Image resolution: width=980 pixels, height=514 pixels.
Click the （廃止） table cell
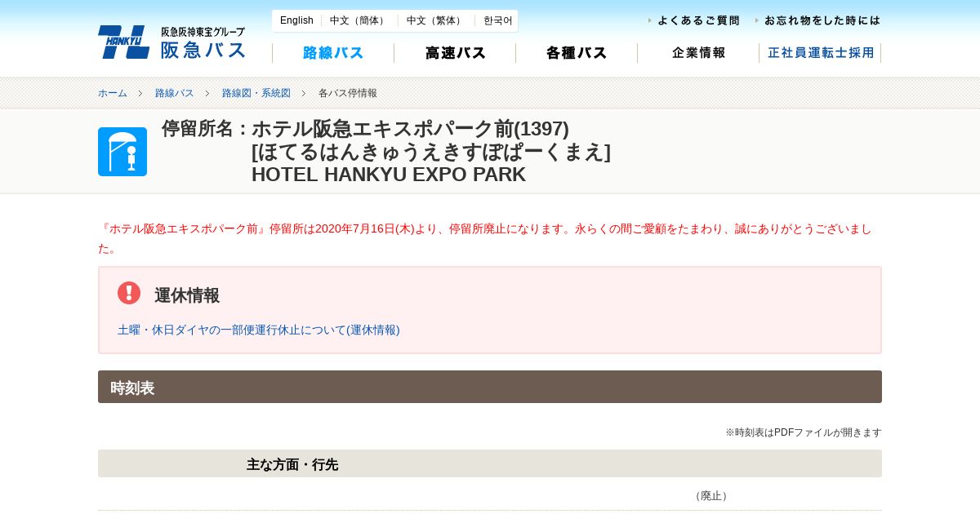(710, 495)
